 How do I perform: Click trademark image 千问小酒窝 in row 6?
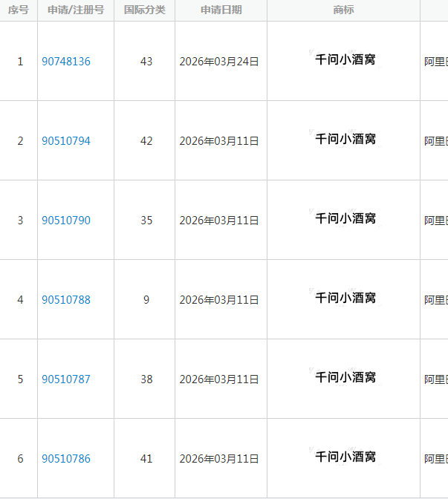345,457
